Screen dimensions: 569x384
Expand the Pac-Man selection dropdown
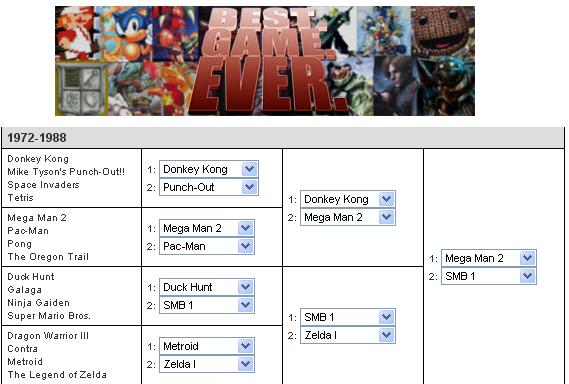pos(207,246)
